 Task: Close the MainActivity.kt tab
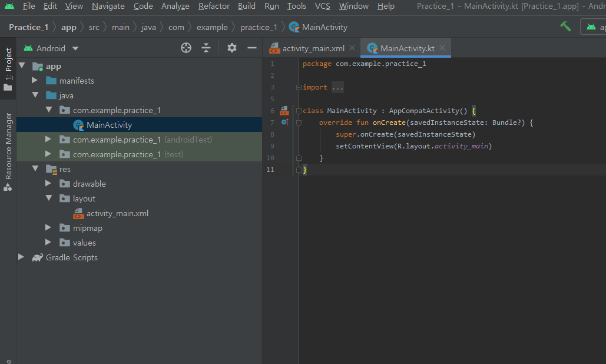coord(442,48)
